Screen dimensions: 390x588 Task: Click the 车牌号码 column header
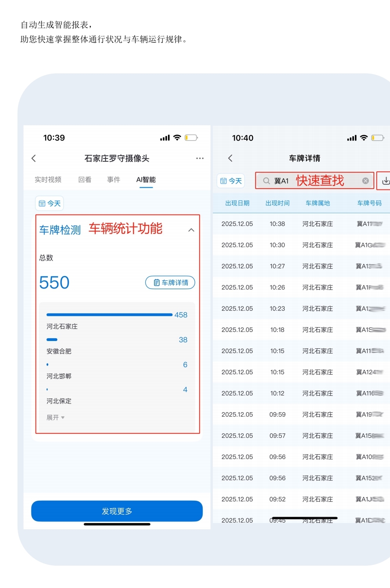369,203
